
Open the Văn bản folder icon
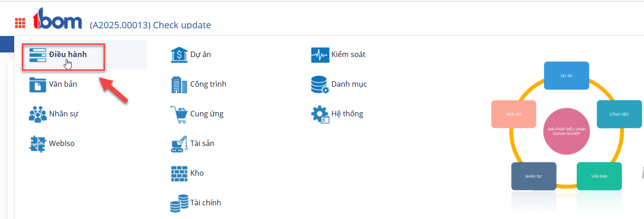tap(37, 84)
